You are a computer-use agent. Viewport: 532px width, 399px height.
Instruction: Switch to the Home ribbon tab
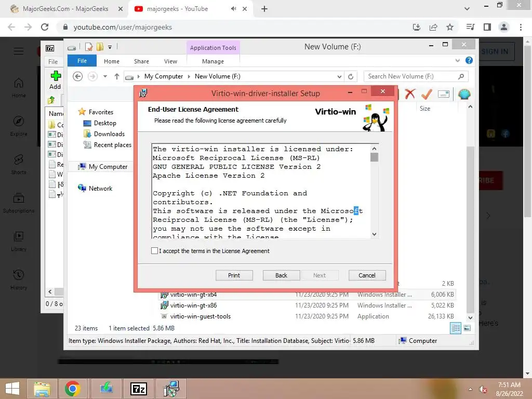pos(112,61)
